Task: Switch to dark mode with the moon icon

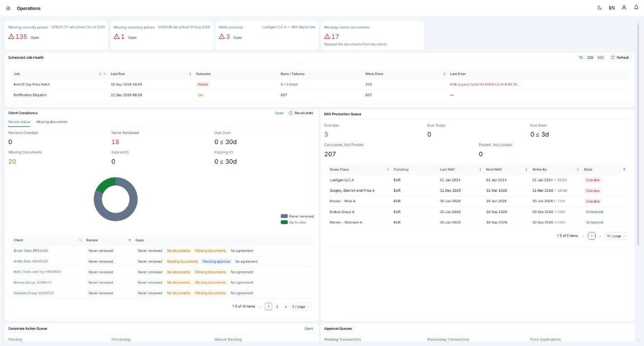Action: click(x=599, y=8)
